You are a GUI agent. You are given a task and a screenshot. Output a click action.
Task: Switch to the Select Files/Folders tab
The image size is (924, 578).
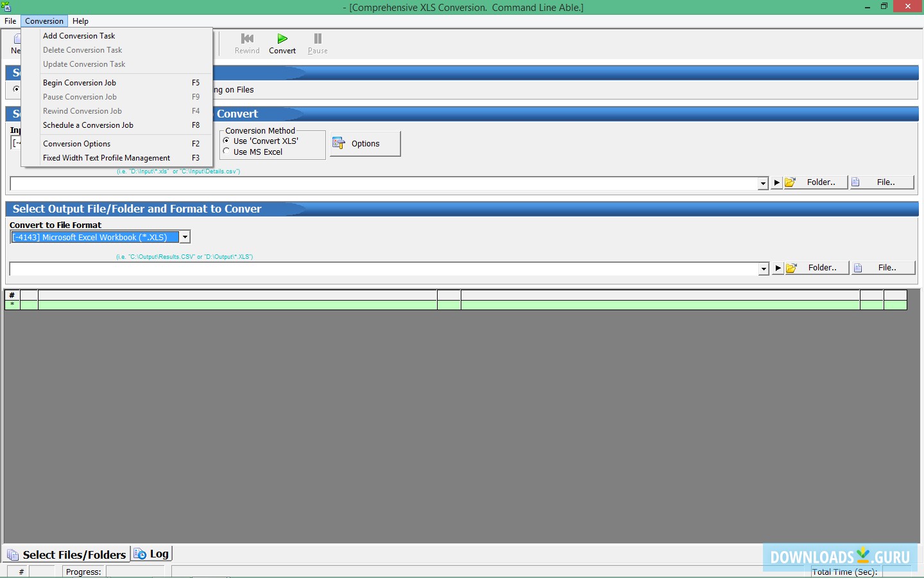click(x=67, y=554)
